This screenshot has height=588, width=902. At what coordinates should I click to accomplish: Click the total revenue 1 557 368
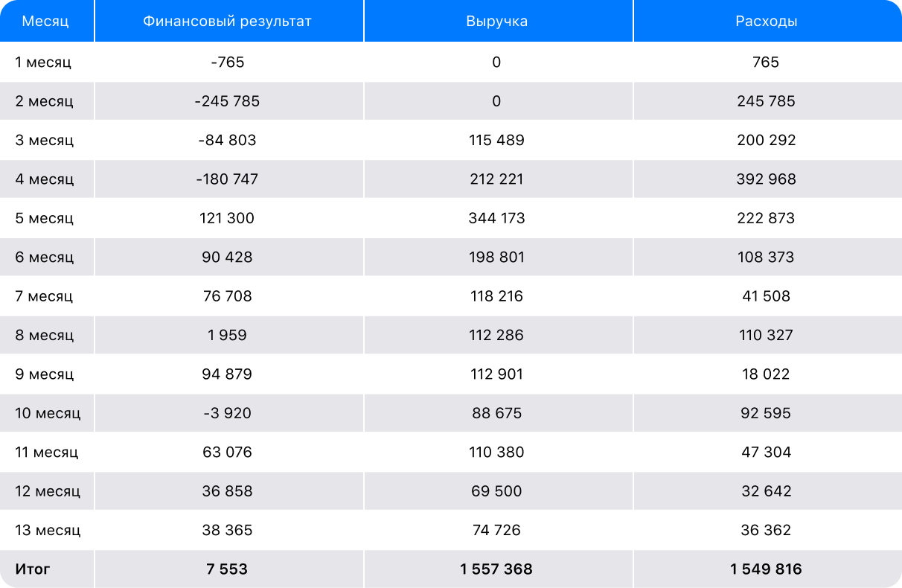point(496,569)
